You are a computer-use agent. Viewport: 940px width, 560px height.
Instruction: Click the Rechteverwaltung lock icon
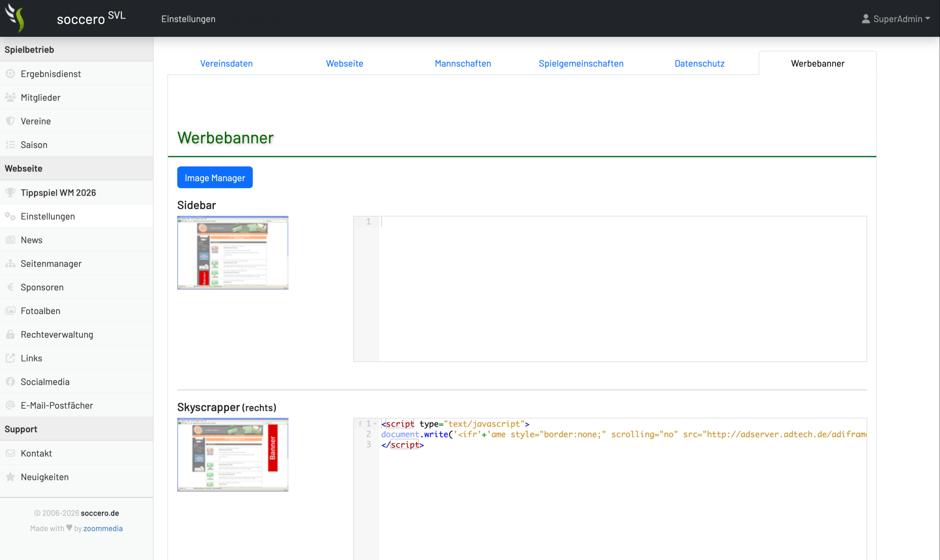(x=11, y=334)
